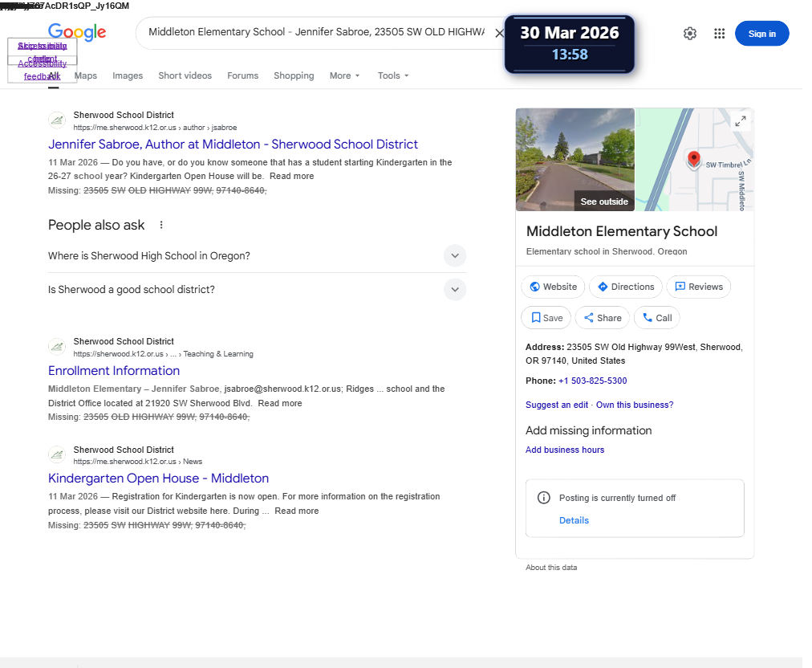Open the Enrollment Information result

114,371
